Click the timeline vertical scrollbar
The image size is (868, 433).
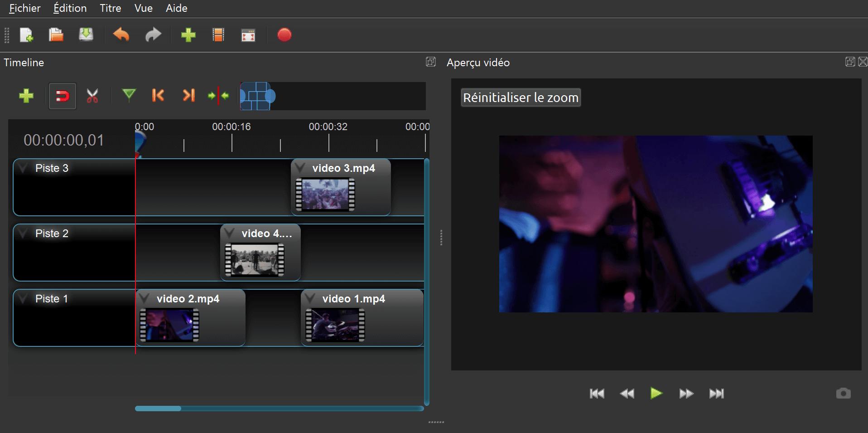426,282
